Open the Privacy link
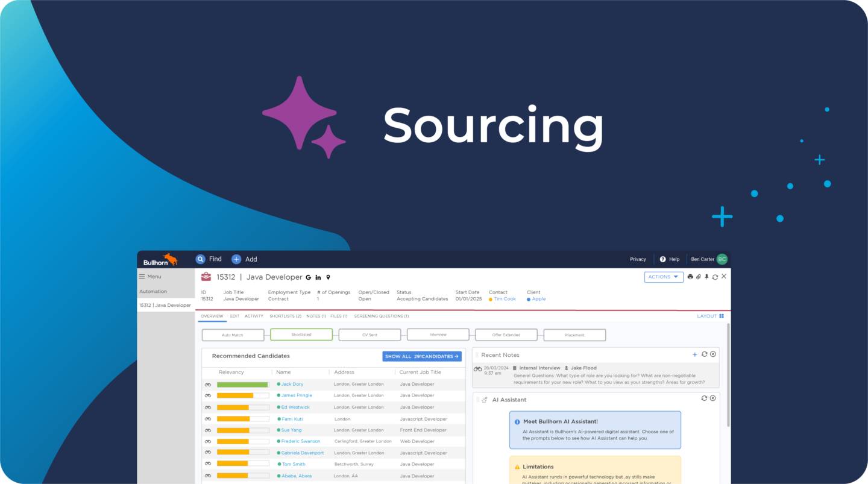 pyautogui.click(x=638, y=259)
